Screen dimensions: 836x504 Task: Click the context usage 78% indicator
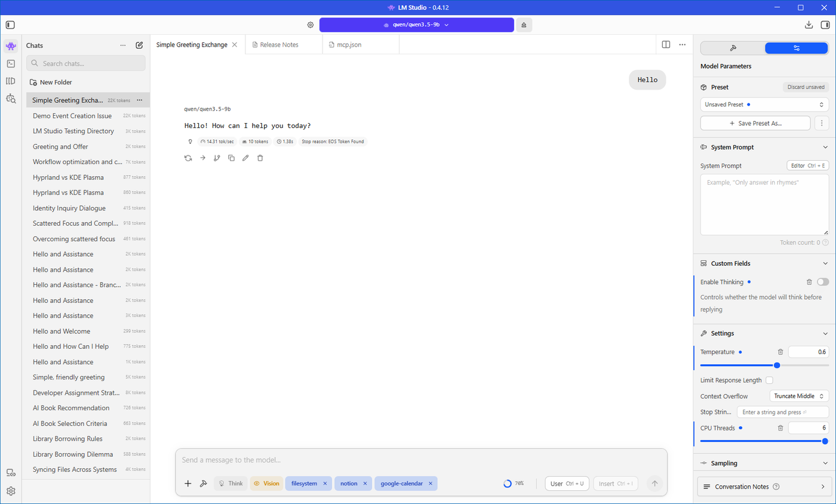point(514,484)
